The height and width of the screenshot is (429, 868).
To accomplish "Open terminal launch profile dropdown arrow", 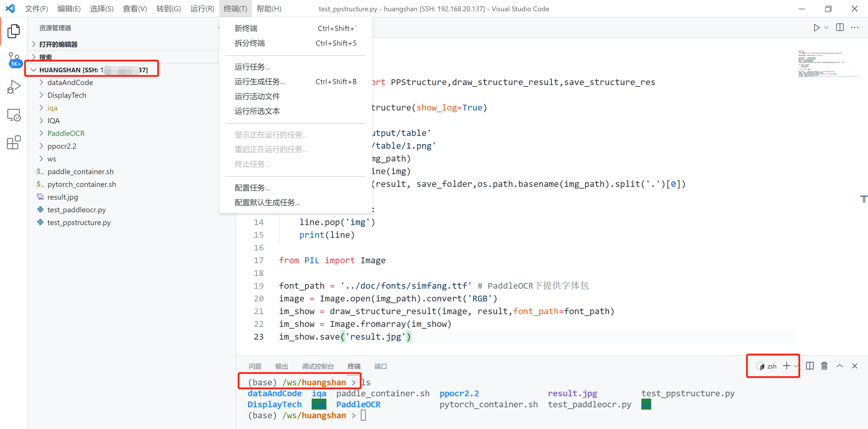I will [x=796, y=366].
